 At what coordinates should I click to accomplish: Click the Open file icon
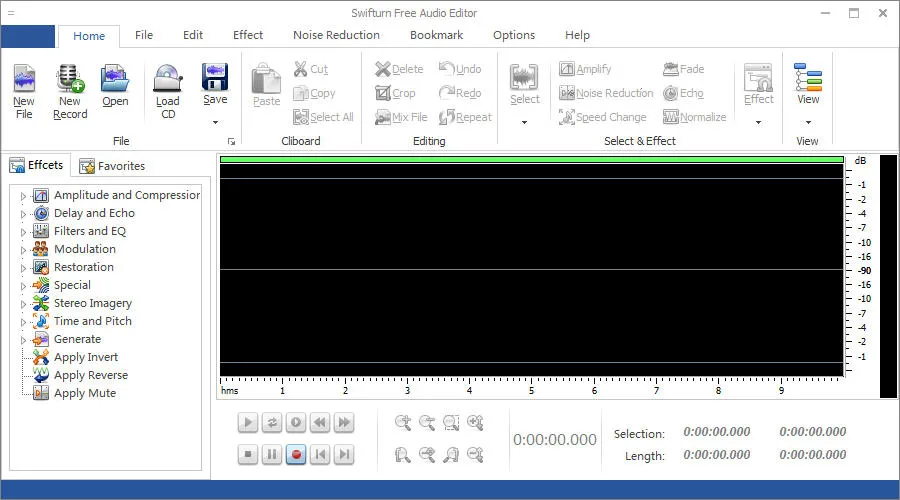[x=115, y=82]
